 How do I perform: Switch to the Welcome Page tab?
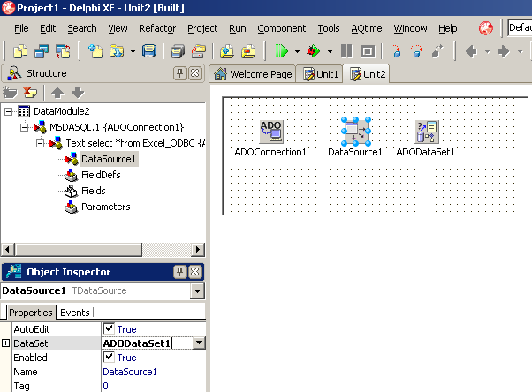(253, 74)
